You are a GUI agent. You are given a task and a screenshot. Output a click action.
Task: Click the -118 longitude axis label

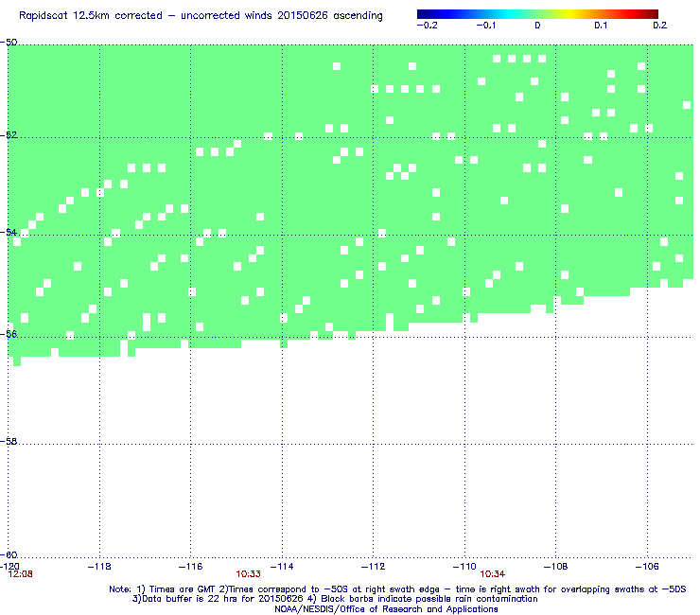(99, 567)
